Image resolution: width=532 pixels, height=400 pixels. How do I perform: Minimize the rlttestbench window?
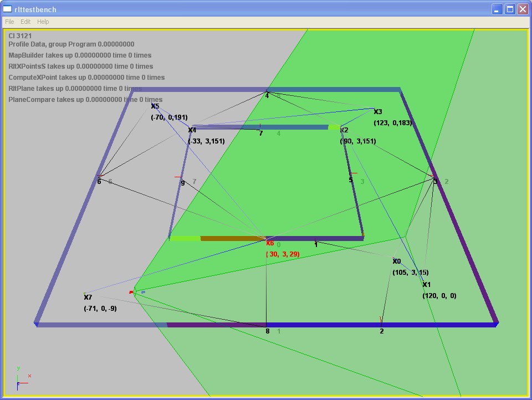pos(497,9)
